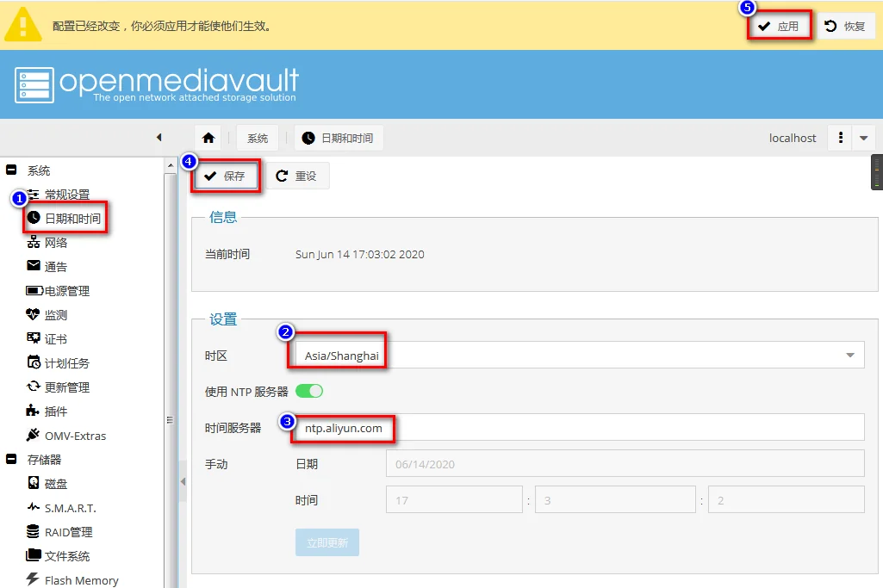Select 日期和时间 in the sidebar

pos(65,219)
